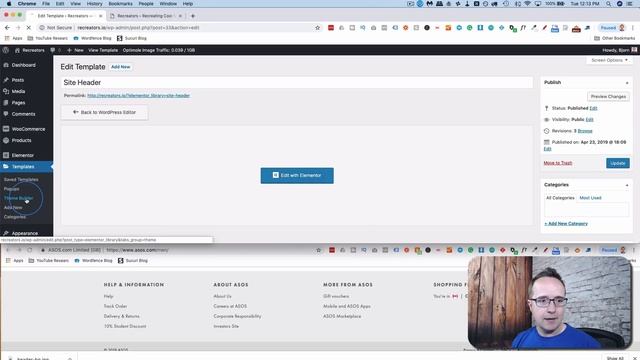Open a new Chrome tab

coord(193,16)
